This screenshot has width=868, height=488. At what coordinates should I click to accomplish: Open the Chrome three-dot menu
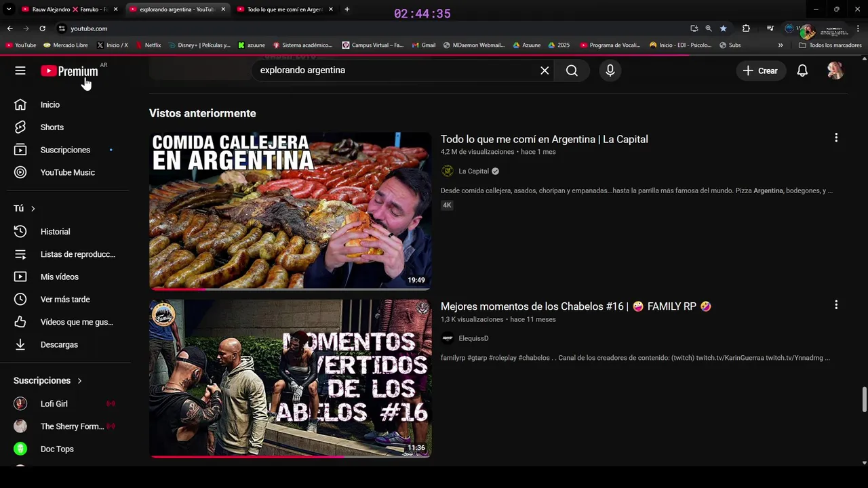click(859, 28)
